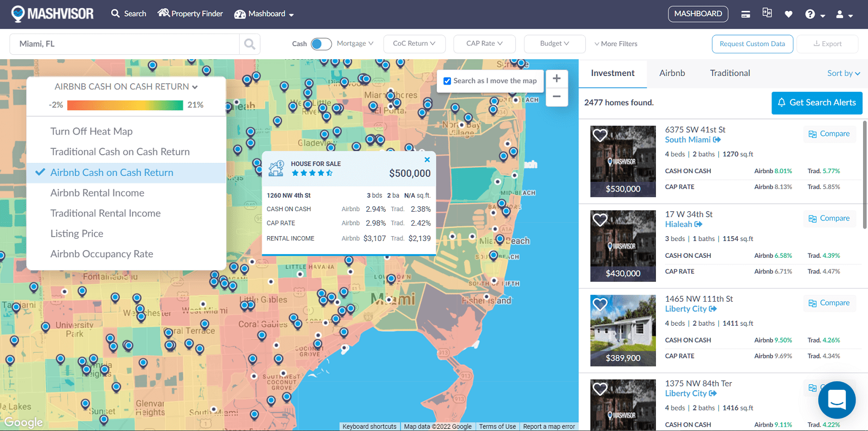
Task: Toggle the Cash/Mortgage switch
Action: coord(321,44)
